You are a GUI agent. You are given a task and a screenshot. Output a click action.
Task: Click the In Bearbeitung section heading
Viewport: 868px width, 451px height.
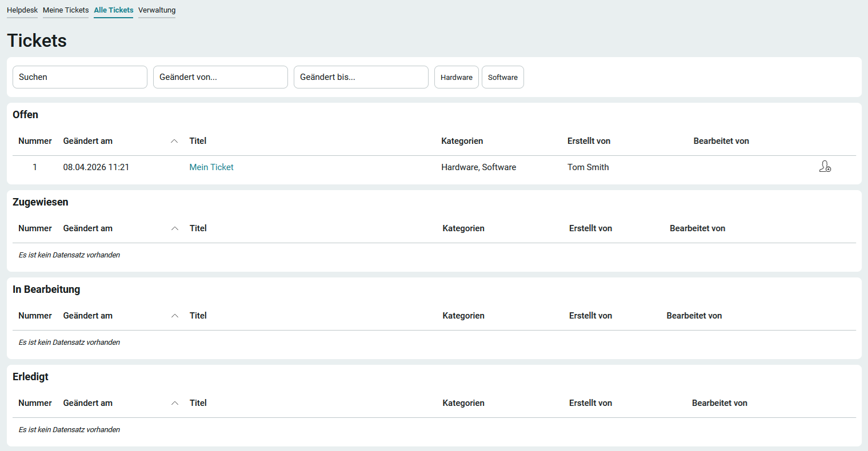46,289
